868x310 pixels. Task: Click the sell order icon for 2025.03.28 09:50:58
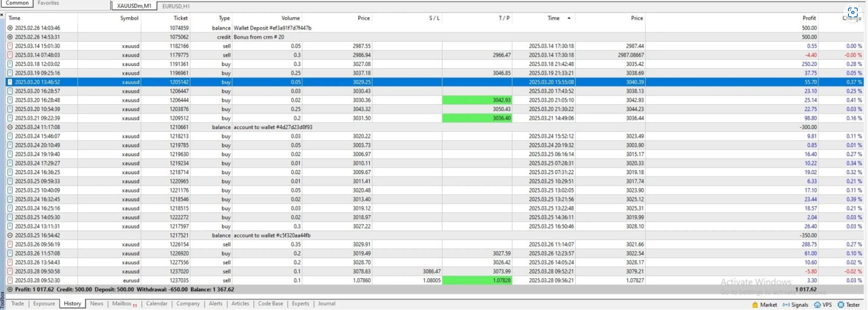click(x=10, y=271)
